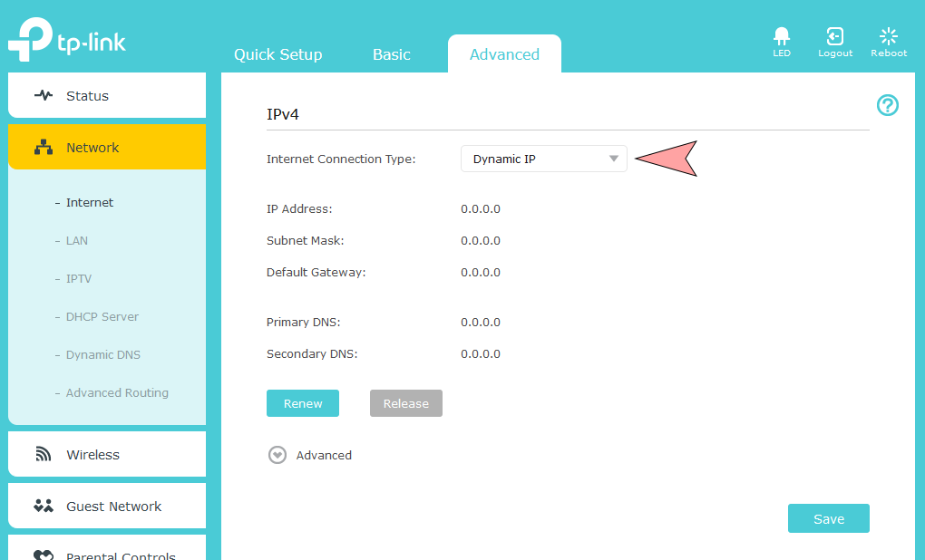Open the Status section
The height and width of the screenshot is (560, 925).
pyautogui.click(x=107, y=96)
